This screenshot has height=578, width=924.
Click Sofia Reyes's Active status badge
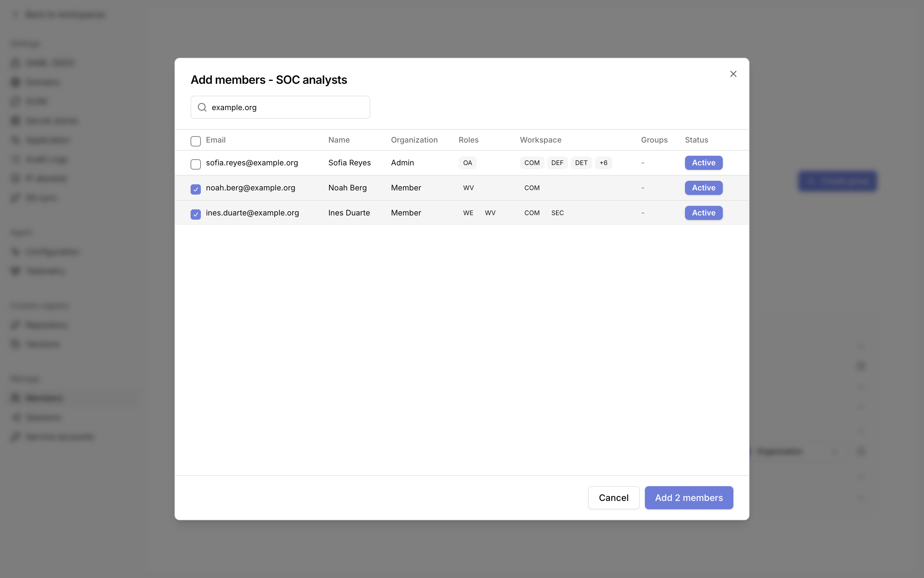pyautogui.click(x=703, y=163)
